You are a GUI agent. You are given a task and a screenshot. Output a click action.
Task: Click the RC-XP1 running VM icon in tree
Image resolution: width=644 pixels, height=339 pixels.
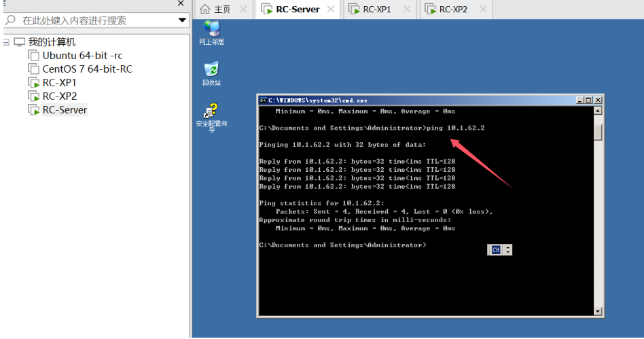tap(34, 83)
